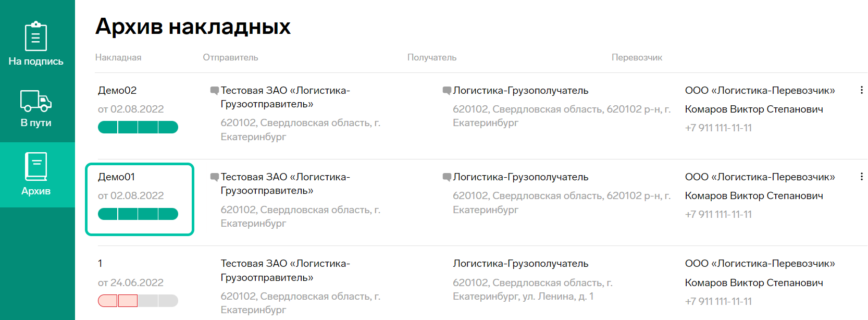Select the Архив book icon
The height and width of the screenshot is (320, 868).
36,166
